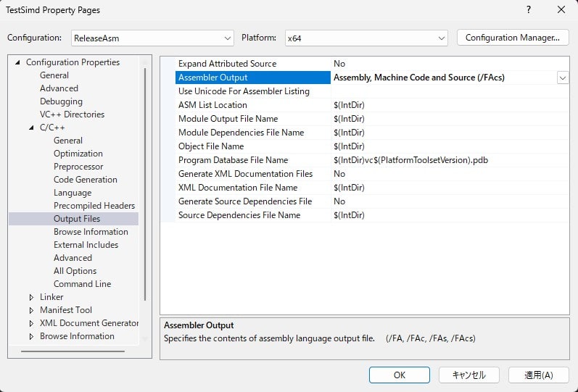Collapse the C/C++ tree node
578x392 pixels.
click(31, 128)
